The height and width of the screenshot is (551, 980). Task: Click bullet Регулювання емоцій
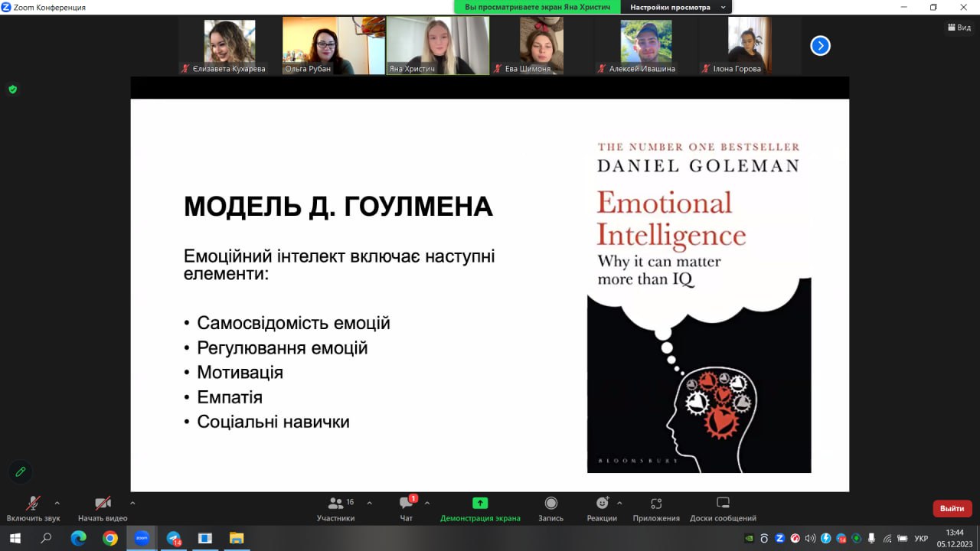(x=283, y=348)
